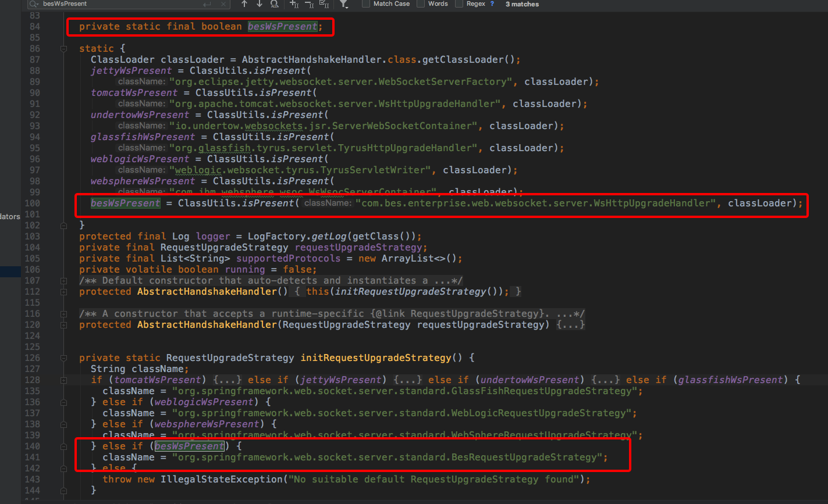Collapse else branch at line 142
The width and height of the screenshot is (828, 504).
[63, 468]
